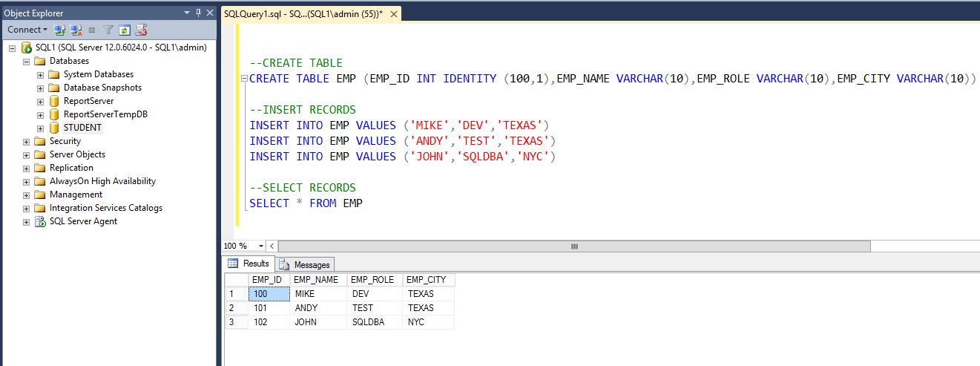Click the horizontal scrollbar in editor
980x366 pixels.
point(573,246)
